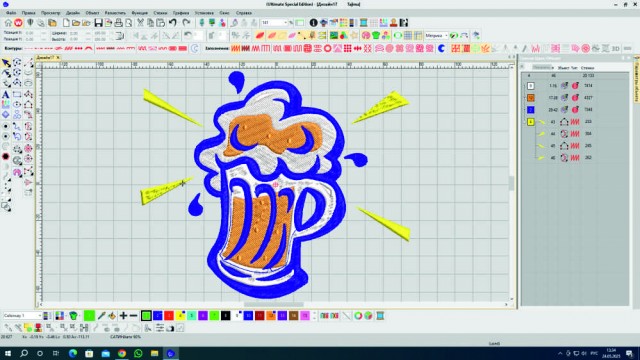The image size is (640, 360).
Task: Click the plus icon to add thread color
Action: pos(123,316)
